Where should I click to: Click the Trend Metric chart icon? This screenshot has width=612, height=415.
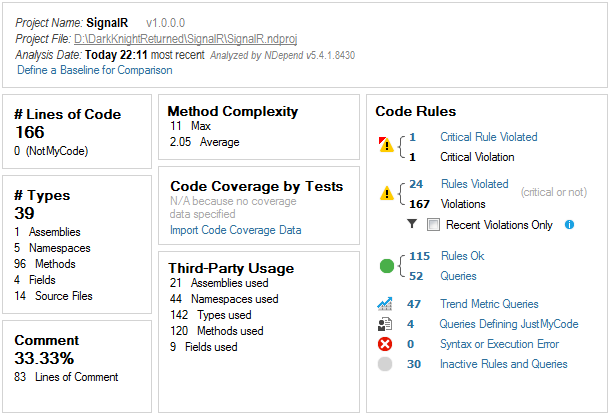[x=385, y=304]
